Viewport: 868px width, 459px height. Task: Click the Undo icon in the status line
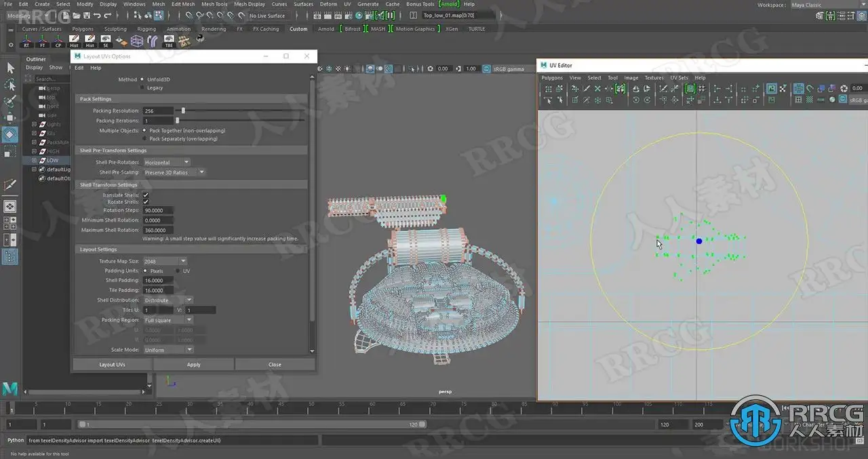(98, 15)
